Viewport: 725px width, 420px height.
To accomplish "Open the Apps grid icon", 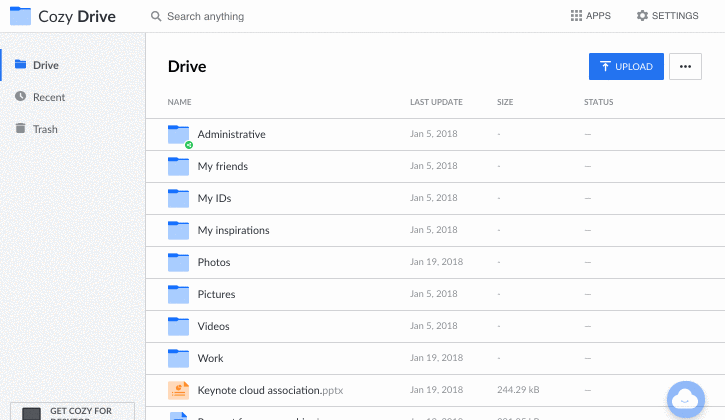I will (576, 16).
